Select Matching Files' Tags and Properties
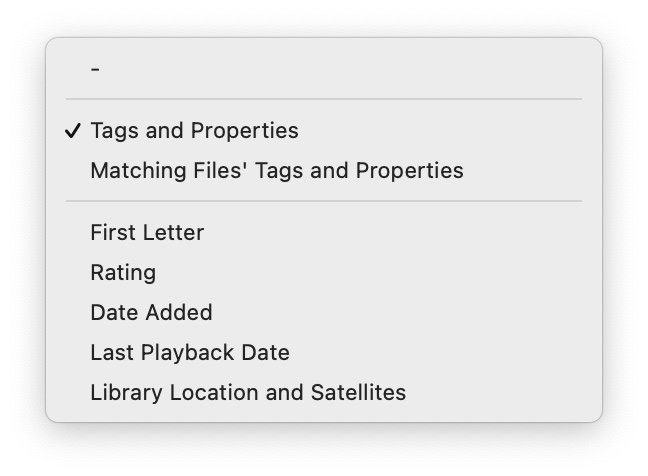 point(276,171)
